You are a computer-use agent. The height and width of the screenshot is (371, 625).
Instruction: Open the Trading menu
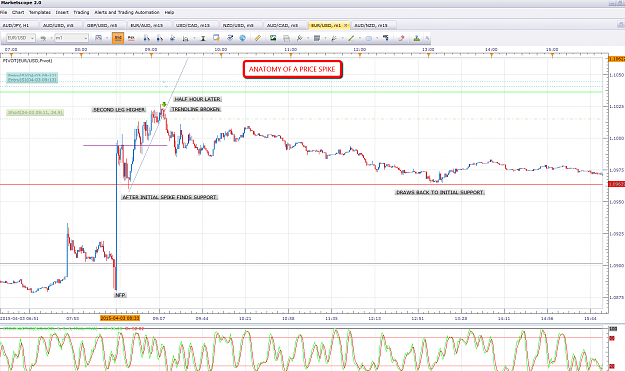pyautogui.click(x=81, y=12)
